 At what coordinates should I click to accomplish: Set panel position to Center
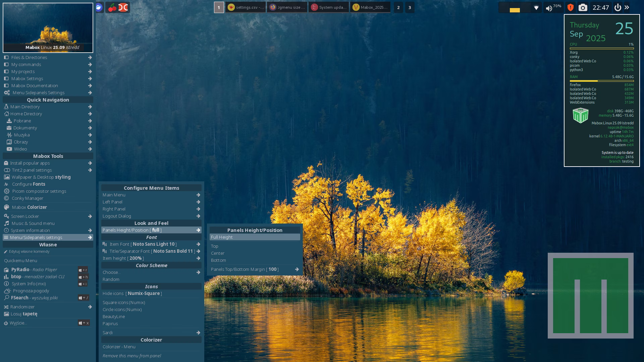coord(218,253)
